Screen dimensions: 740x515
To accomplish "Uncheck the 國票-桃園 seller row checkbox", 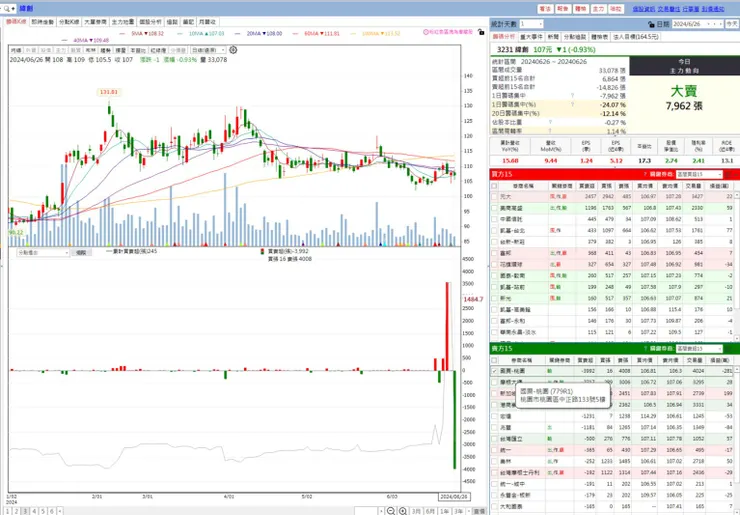I will 494,371.
